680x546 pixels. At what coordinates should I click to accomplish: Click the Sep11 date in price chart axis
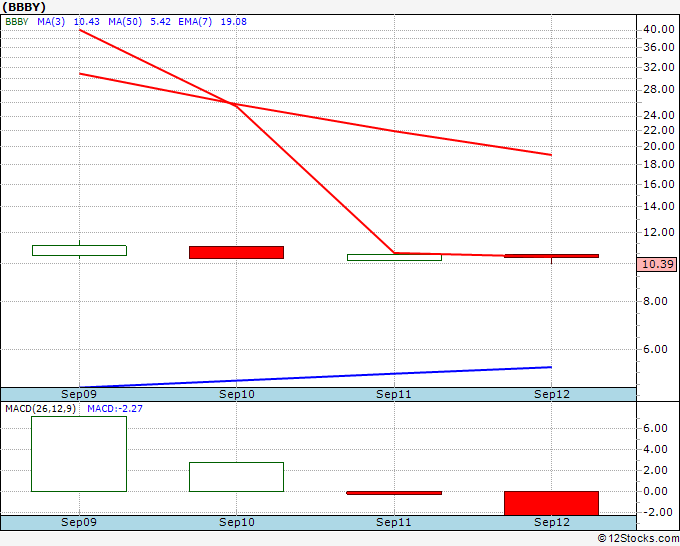tap(394, 394)
